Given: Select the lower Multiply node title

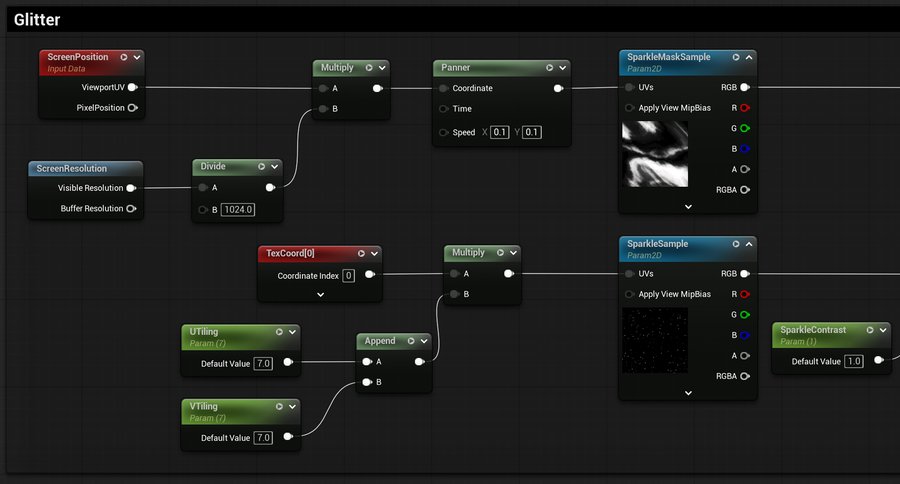Looking at the screenshot, I should pyautogui.click(x=468, y=253).
